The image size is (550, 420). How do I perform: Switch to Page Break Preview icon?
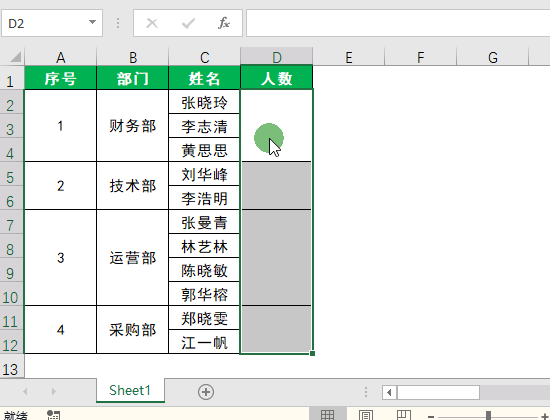pyautogui.click(x=403, y=415)
